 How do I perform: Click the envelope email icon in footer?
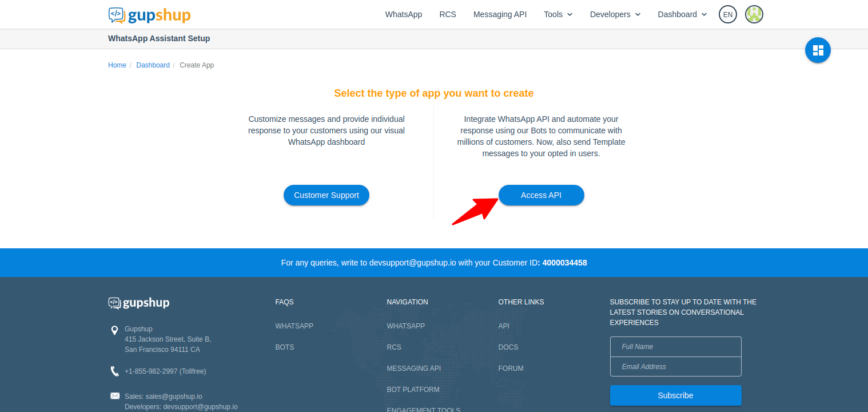[x=115, y=396]
